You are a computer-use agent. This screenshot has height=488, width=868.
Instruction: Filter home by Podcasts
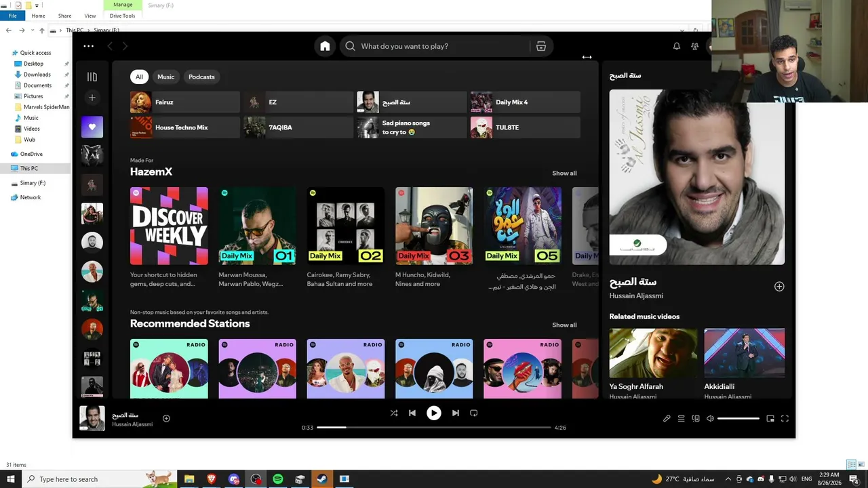coord(201,77)
